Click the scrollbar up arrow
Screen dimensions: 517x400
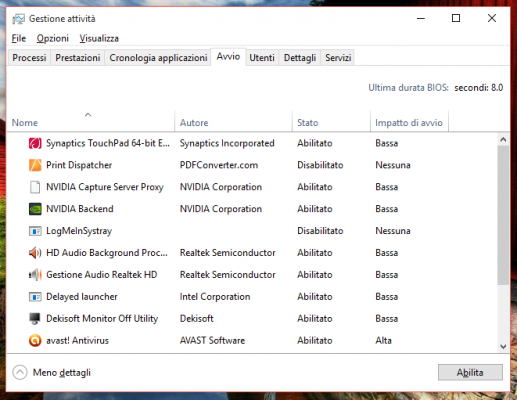(x=503, y=139)
